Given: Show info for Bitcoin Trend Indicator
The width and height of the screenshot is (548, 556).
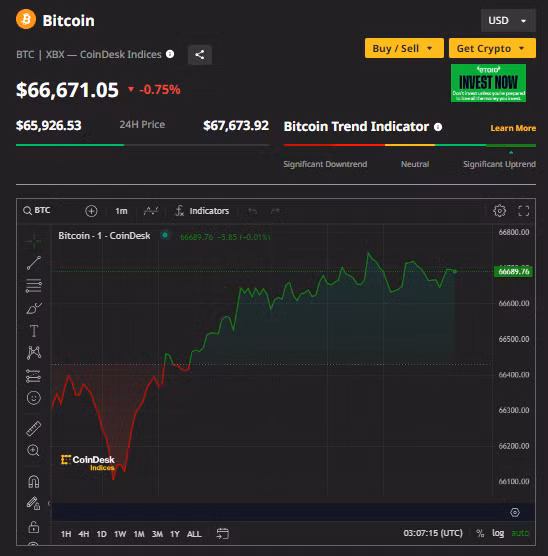Looking at the screenshot, I should tap(438, 127).
